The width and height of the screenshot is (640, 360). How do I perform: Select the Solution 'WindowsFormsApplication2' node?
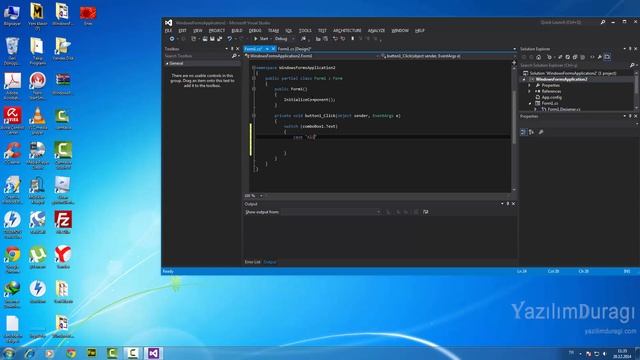569,73
